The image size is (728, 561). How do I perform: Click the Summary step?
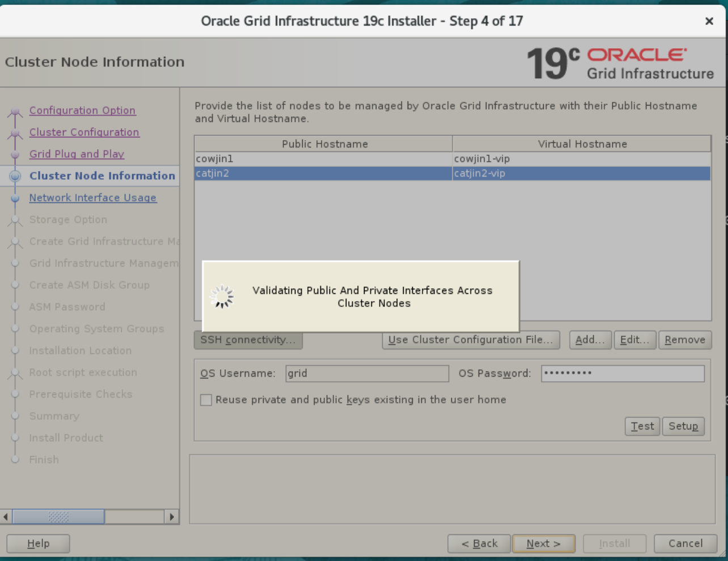[54, 416]
